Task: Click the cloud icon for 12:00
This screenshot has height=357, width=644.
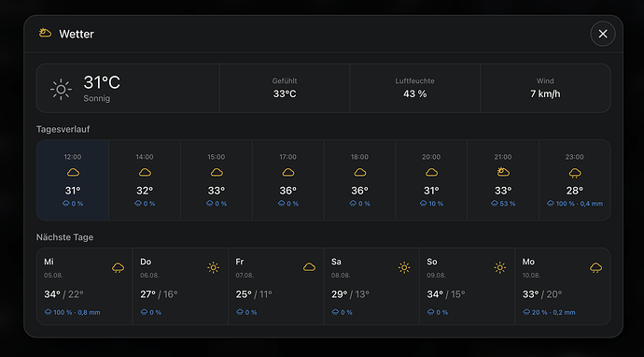Action: [x=73, y=173]
